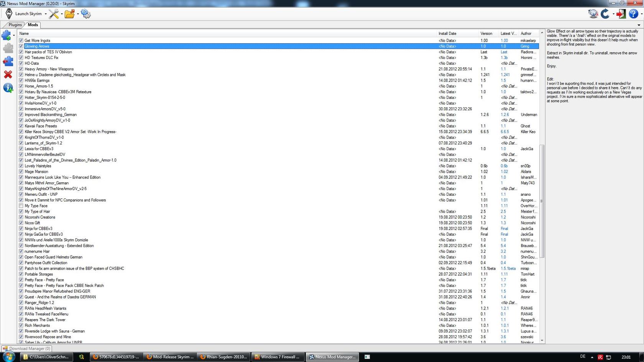Viewport: 644px width, 362px height.
Task: Open the wrench and screwdriver tools icon
Action: tap(54, 14)
